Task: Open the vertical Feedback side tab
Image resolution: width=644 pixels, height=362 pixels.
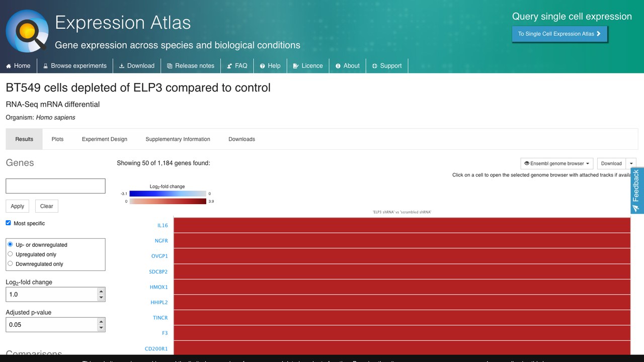Action: [637, 191]
